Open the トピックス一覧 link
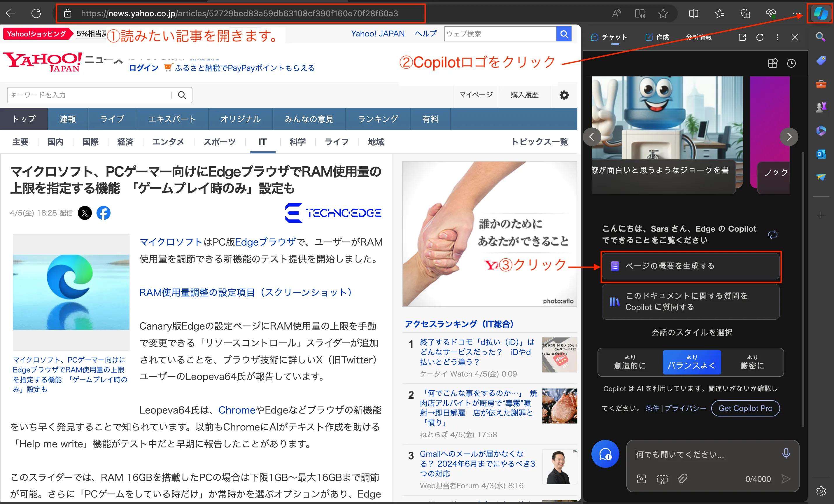 [539, 142]
